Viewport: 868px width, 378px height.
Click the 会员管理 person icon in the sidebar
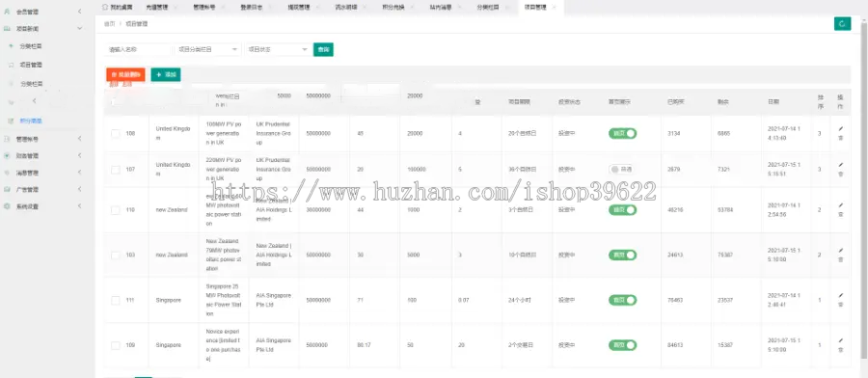pos(7,11)
